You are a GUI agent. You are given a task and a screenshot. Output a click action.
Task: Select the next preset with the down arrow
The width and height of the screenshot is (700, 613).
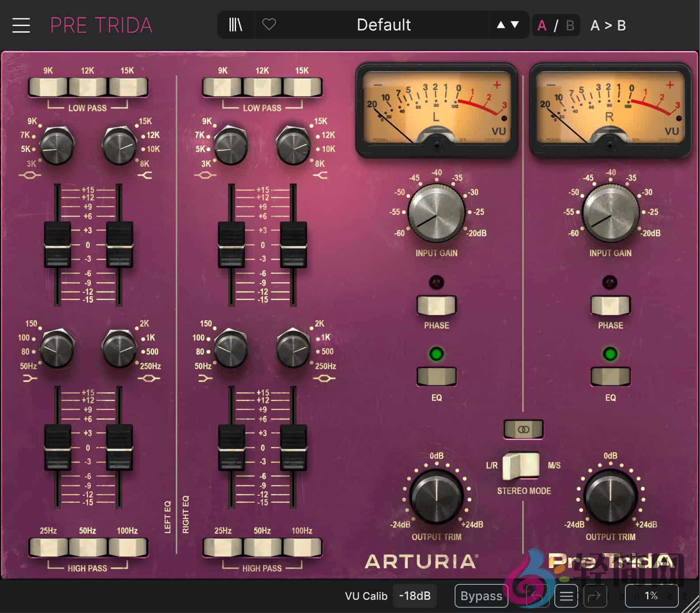515,25
